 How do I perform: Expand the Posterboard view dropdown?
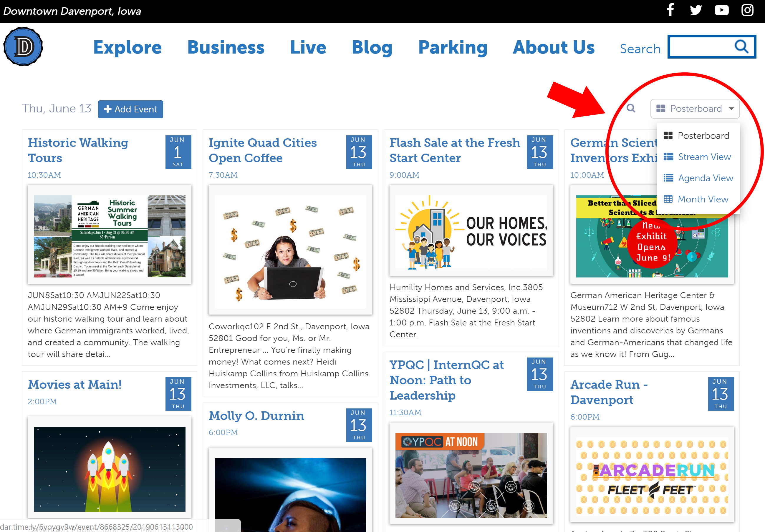click(x=695, y=109)
